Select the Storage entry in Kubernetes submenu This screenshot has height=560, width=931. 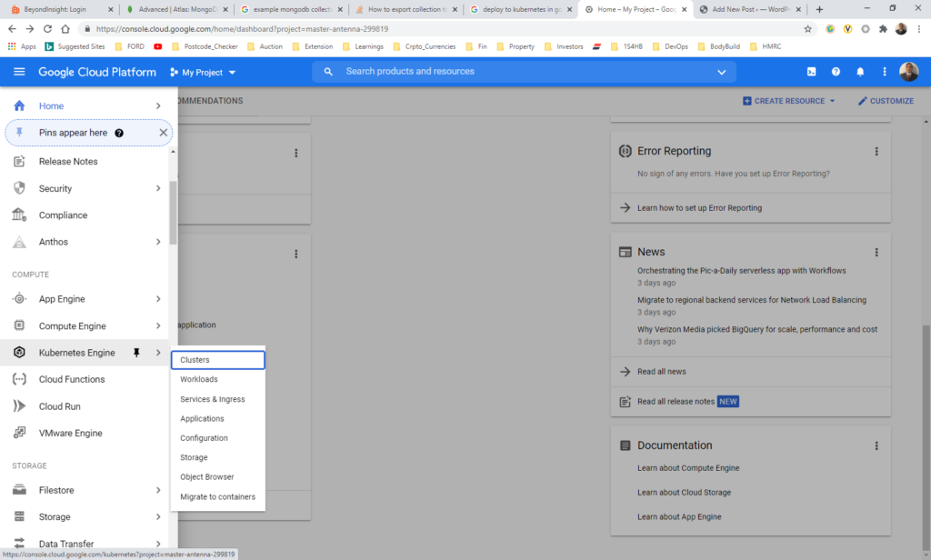click(x=218, y=457)
